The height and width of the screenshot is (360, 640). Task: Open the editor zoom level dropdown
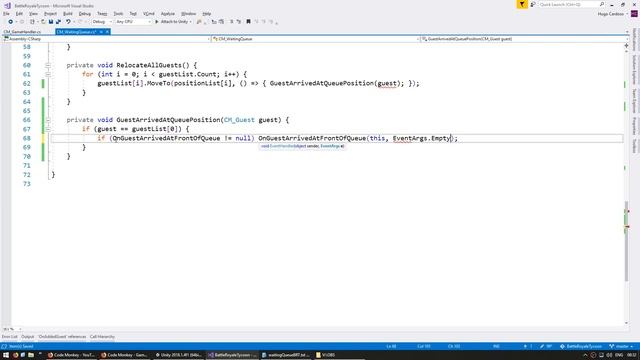(12, 329)
